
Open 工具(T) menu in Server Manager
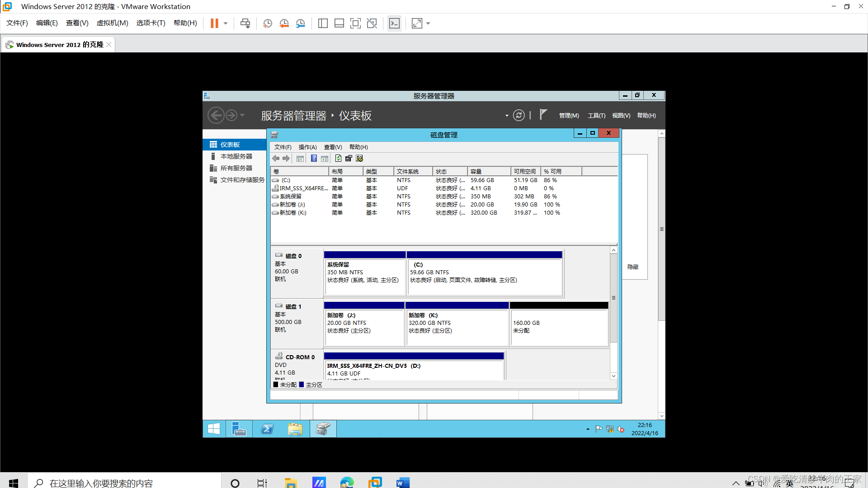click(596, 116)
